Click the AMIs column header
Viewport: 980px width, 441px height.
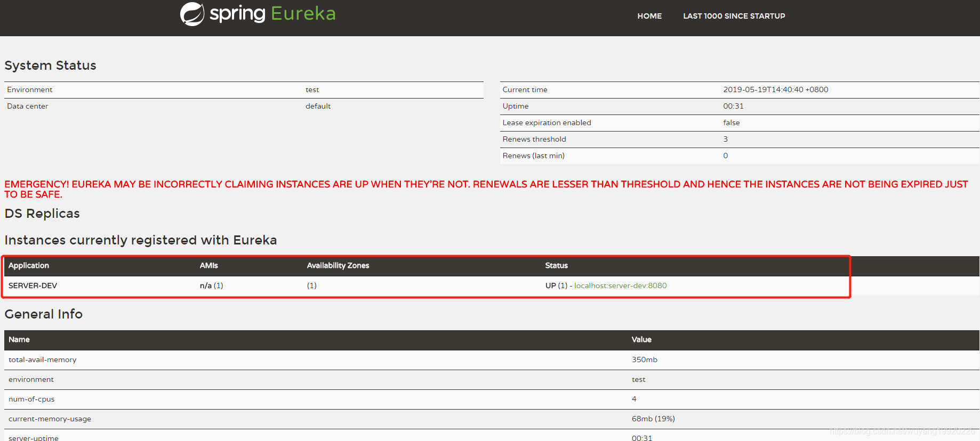pos(209,265)
